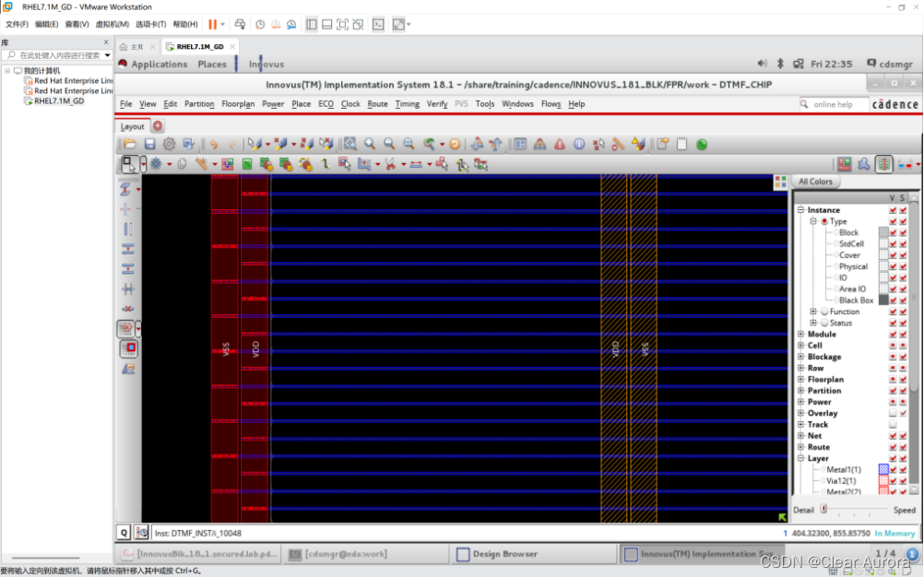Viewport: 924px width, 577px height.
Task: Click the All Colors button
Action: (815, 182)
